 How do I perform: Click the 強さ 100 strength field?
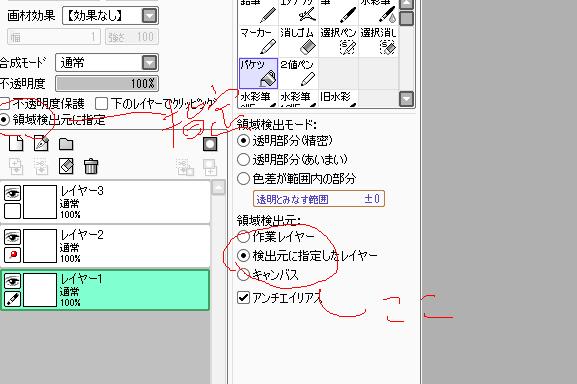click(132, 37)
